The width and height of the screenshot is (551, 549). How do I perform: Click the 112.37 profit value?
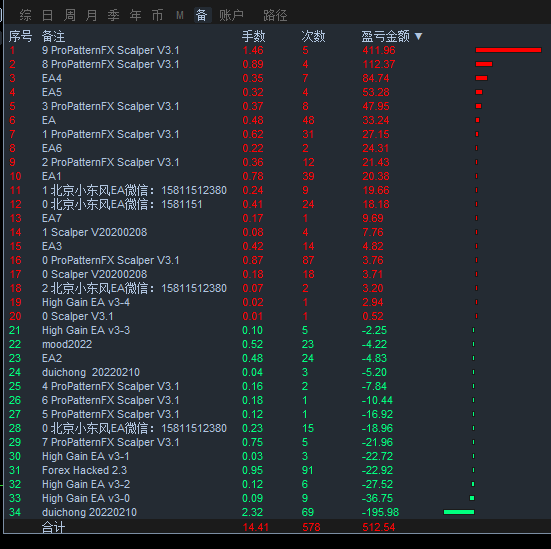pyautogui.click(x=379, y=64)
